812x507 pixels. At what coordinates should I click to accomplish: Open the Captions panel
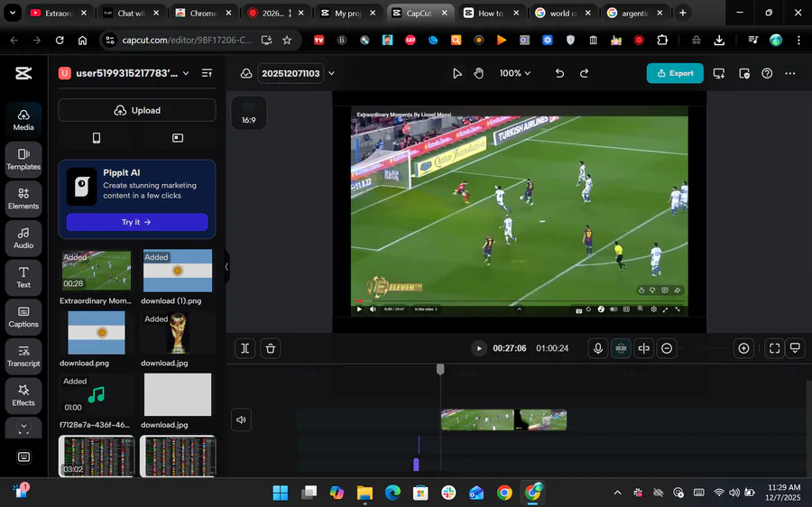[23, 317]
